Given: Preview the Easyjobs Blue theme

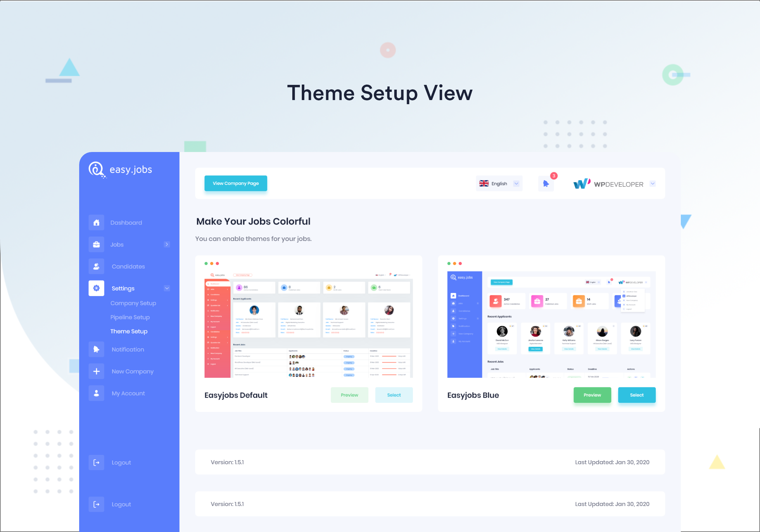Looking at the screenshot, I should tap(592, 395).
